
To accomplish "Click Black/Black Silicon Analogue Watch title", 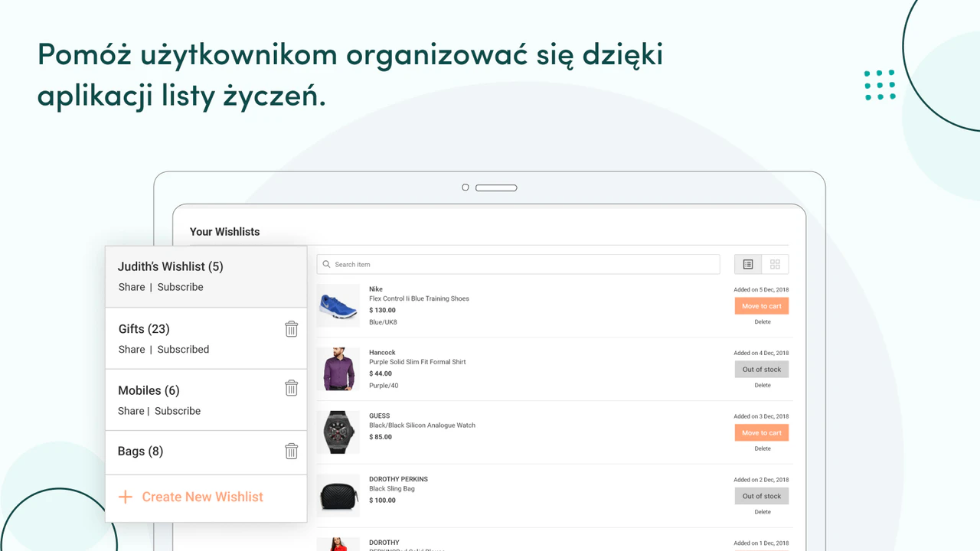I will [x=422, y=425].
